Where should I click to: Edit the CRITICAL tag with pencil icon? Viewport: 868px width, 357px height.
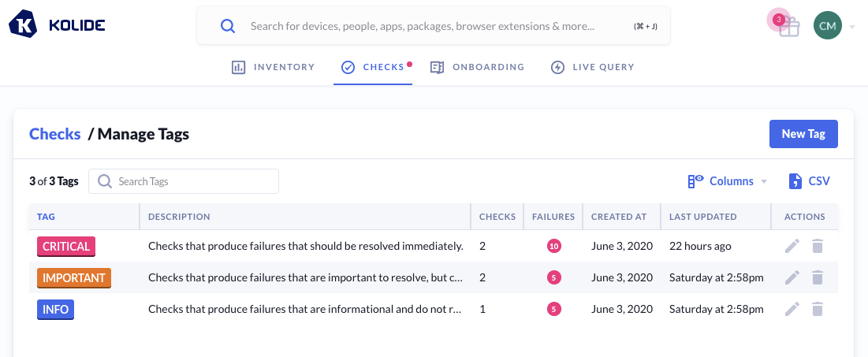pyautogui.click(x=792, y=246)
